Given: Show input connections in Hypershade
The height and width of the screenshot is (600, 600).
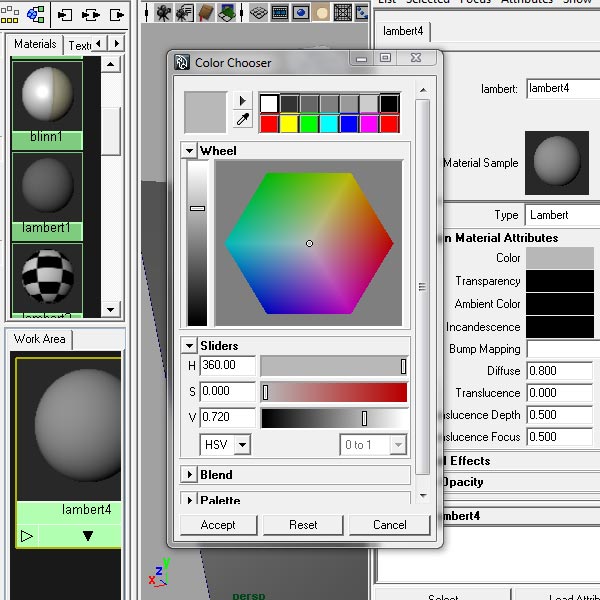Looking at the screenshot, I should pyautogui.click(x=65, y=15).
